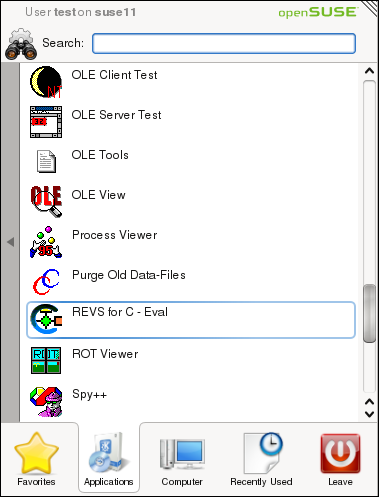Switch to the Favorites tab
The image size is (379, 497).
tap(36, 459)
